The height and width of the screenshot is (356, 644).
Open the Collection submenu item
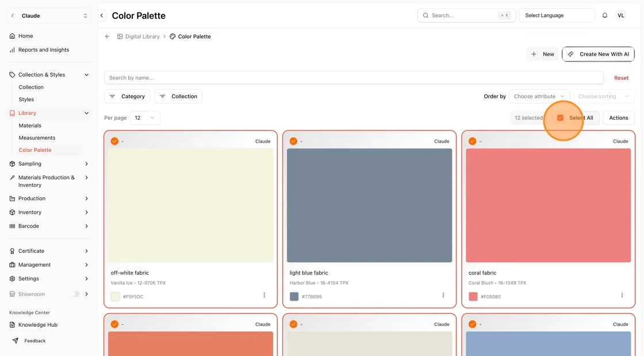(x=31, y=87)
